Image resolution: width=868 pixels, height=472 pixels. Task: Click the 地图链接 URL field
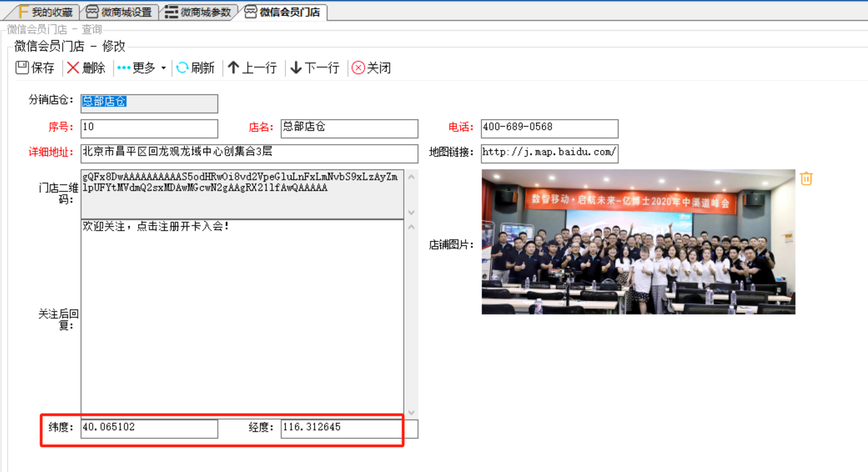[x=549, y=153]
